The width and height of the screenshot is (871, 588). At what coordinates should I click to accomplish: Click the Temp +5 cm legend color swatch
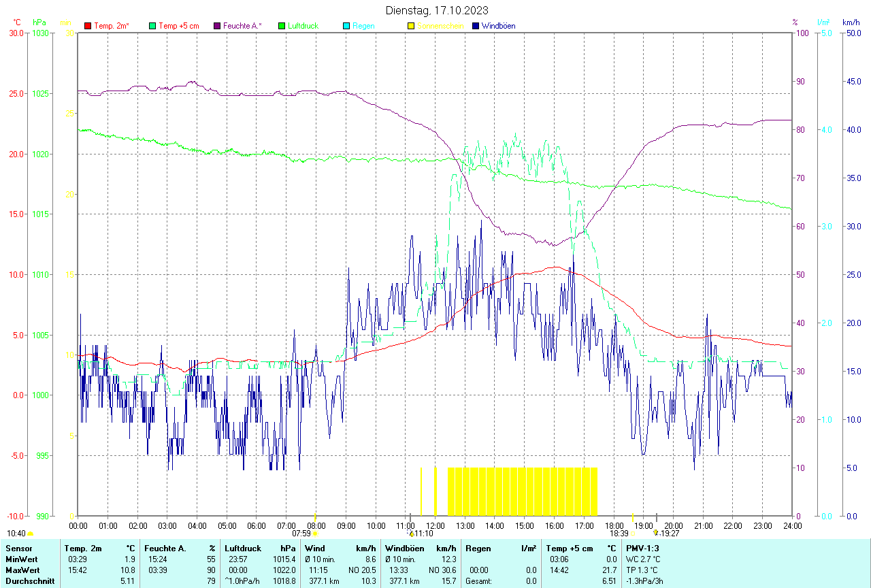click(152, 26)
